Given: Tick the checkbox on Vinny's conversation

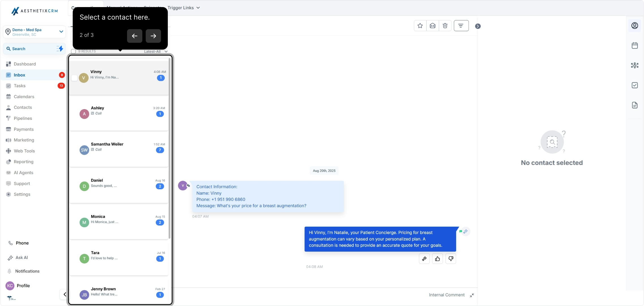Looking at the screenshot, I should pos(74,78).
